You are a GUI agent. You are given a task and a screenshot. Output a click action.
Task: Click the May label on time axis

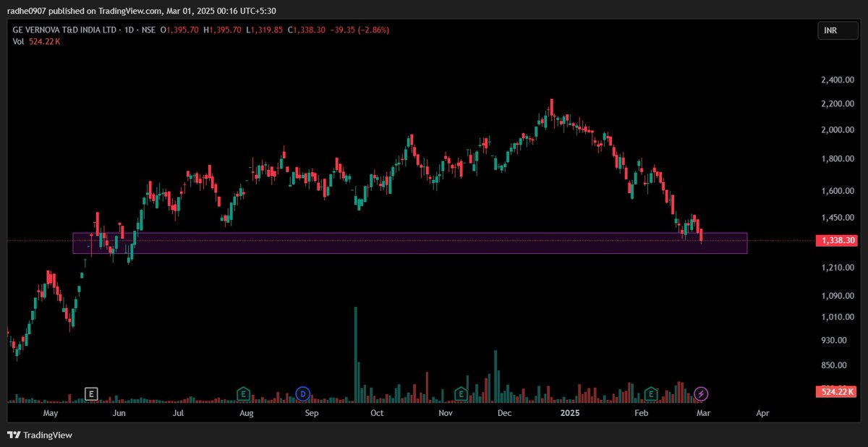tap(51, 413)
